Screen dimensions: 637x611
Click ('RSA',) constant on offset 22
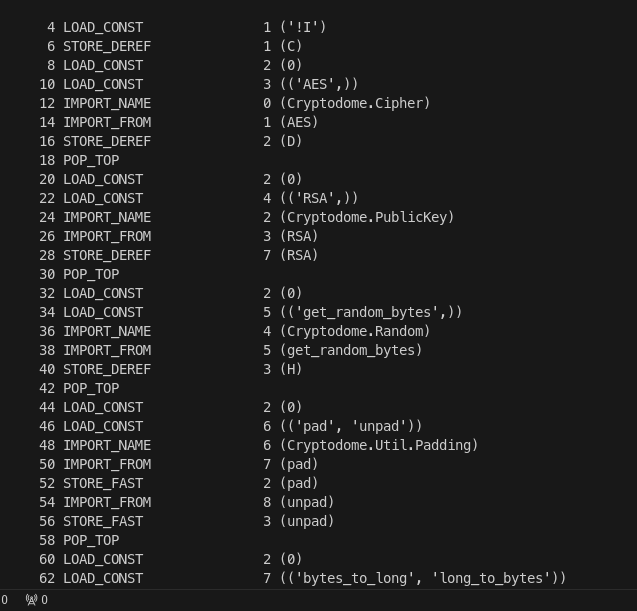[x=319, y=198]
